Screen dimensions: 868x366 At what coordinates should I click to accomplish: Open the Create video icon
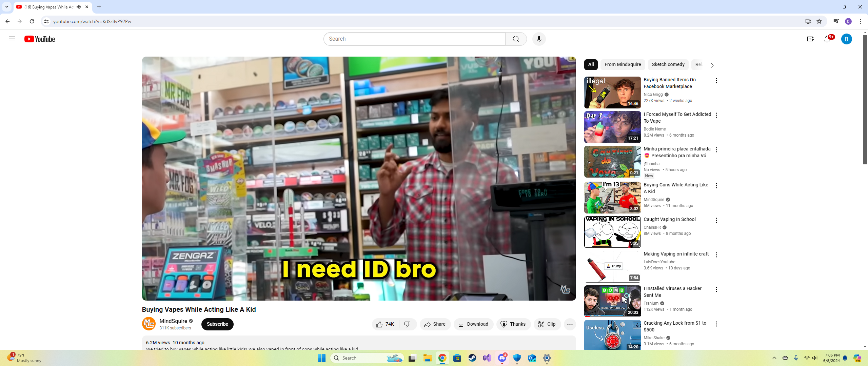[x=810, y=39]
